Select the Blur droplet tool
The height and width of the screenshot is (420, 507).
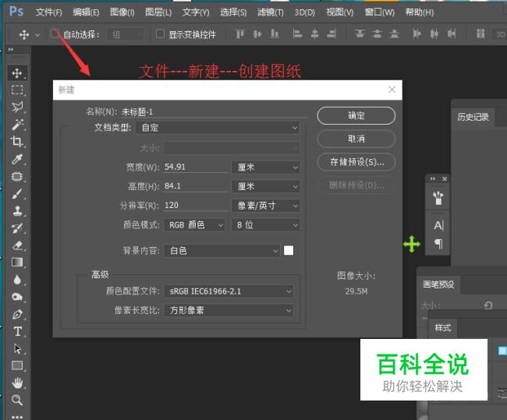point(17,280)
